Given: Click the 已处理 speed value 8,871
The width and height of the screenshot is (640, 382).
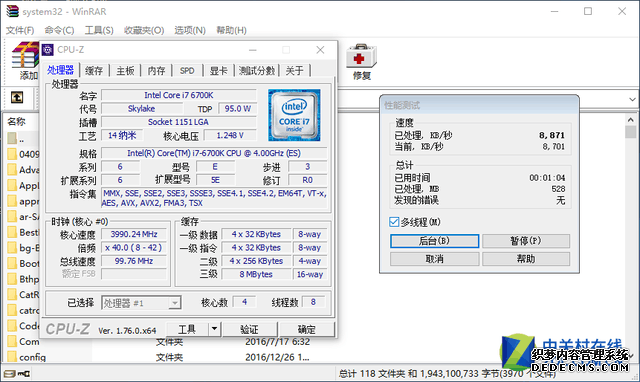Looking at the screenshot, I should coord(552,135).
